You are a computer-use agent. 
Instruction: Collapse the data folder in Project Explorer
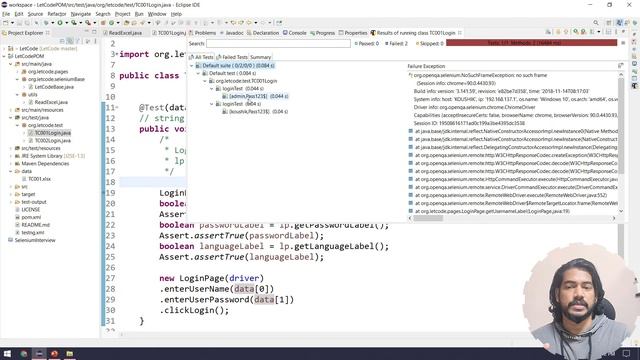click(11, 171)
